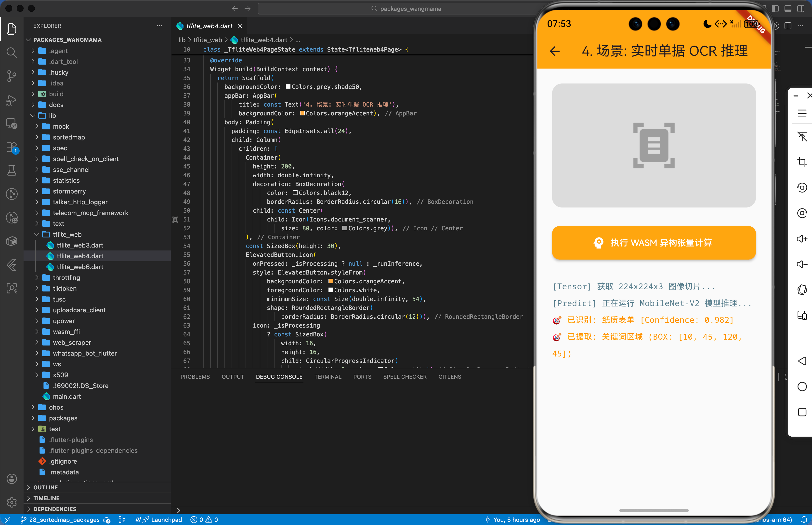Click the Manage settings gear icon
This screenshot has width=812, height=525.
pos(12,502)
